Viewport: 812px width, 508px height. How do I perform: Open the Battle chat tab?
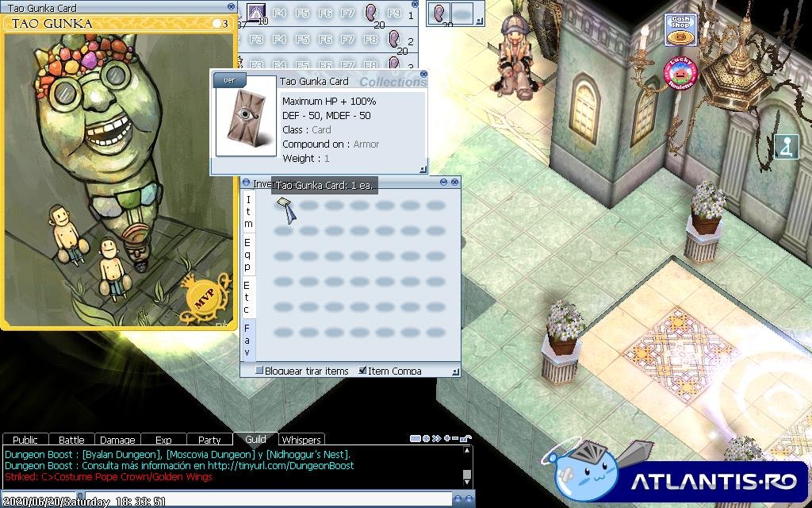point(71,440)
